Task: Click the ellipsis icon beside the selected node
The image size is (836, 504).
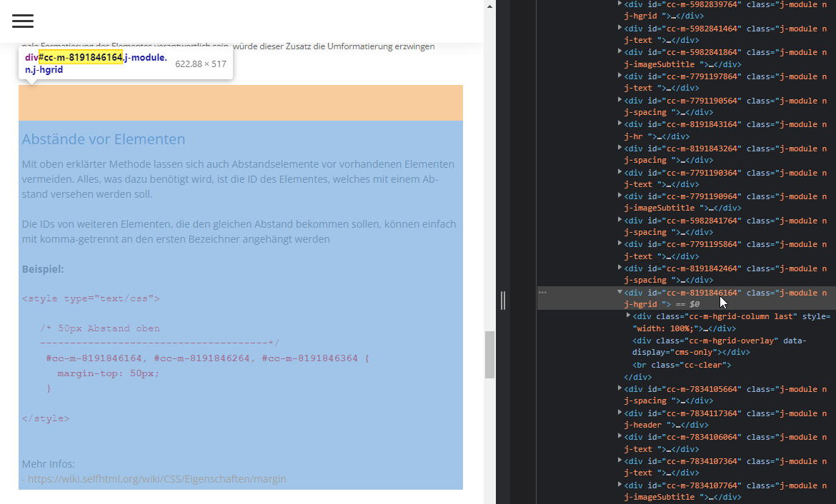Action: (x=543, y=292)
